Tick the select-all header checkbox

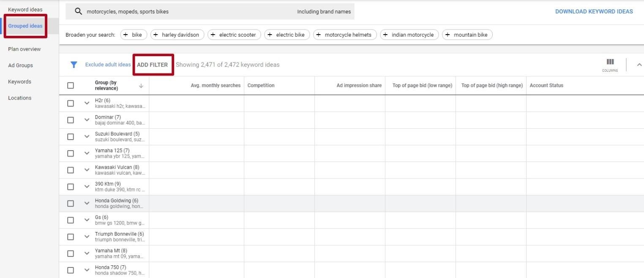tap(71, 86)
